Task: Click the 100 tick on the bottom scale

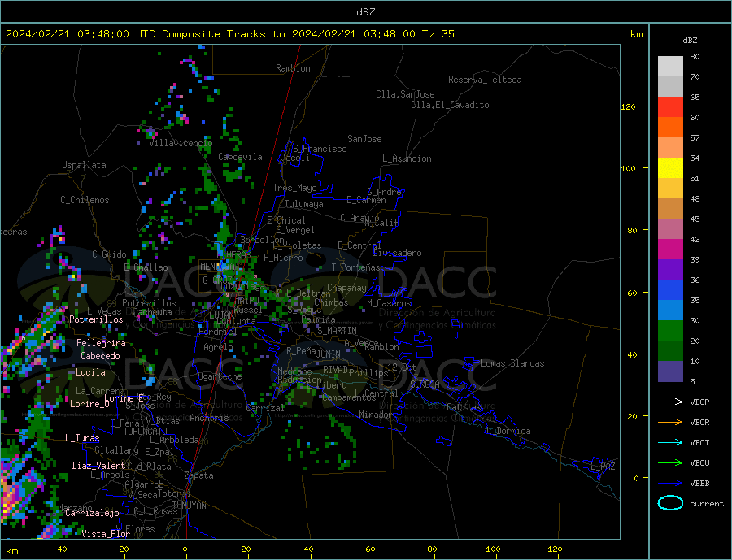Action: pyautogui.click(x=493, y=549)
